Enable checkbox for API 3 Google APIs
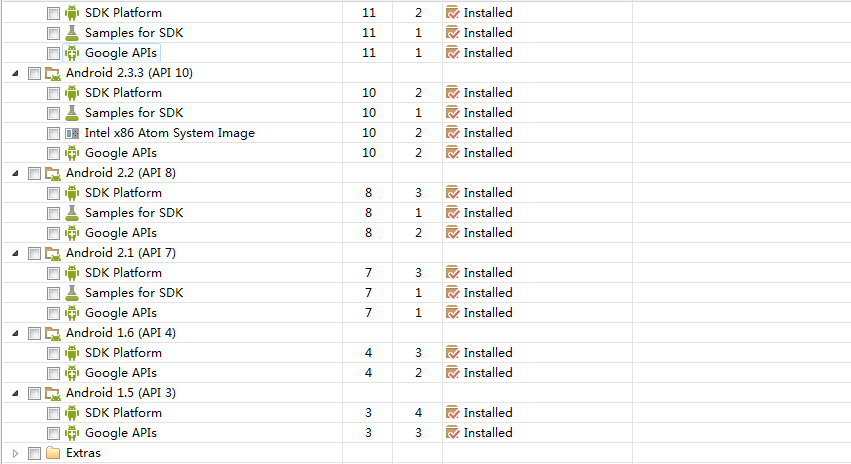Viewport: 851px width, 464px height. pos(53,433)
